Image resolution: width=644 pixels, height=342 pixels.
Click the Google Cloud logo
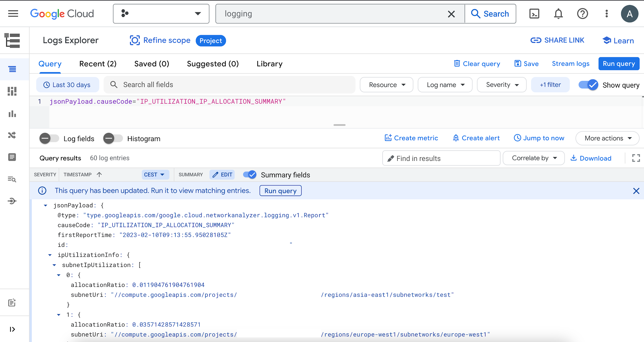point(62,13)
